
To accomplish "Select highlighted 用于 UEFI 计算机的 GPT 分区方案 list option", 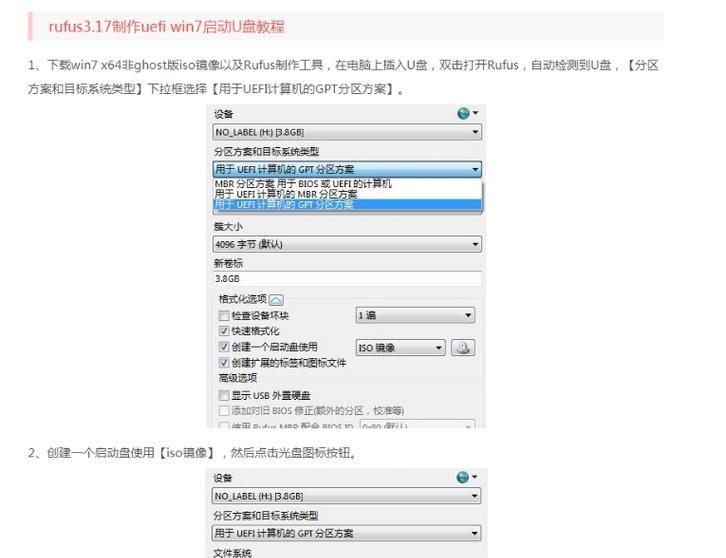I will (347, 204).
